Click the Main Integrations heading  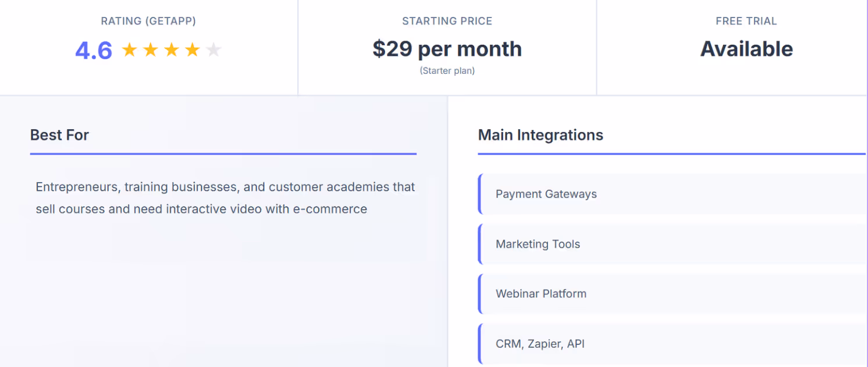point(540,135)
